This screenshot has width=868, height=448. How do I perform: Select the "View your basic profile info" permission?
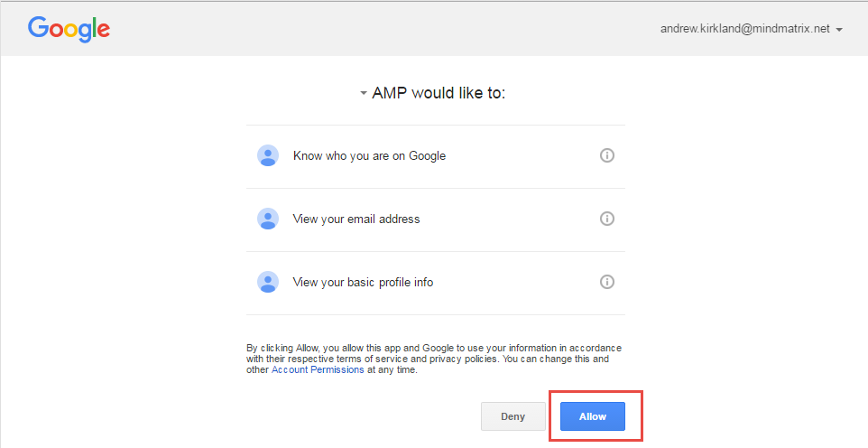(363, 282)
